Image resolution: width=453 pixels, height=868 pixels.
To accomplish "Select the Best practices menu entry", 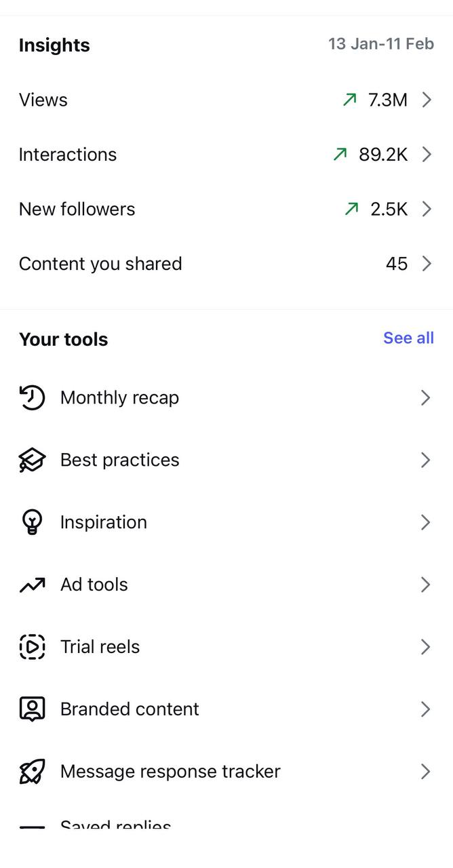I will tap(119, 460).
